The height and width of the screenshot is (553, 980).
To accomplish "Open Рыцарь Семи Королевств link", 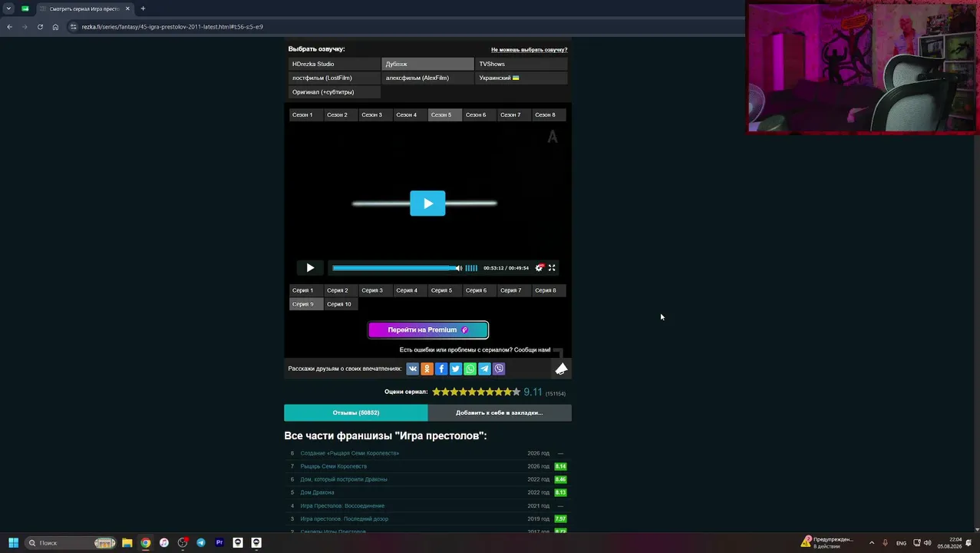I will point(333,466).
